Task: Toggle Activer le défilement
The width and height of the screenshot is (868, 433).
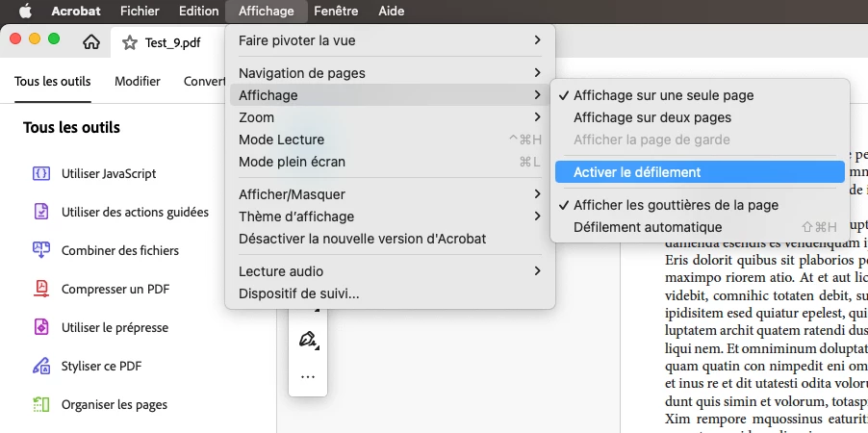Action: (x=700, y=172)
